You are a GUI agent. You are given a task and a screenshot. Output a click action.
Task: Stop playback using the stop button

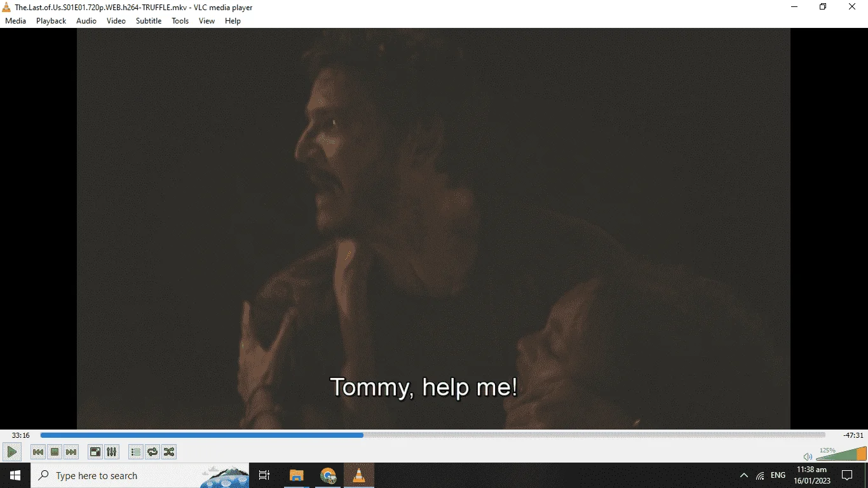tap(55, 452)
